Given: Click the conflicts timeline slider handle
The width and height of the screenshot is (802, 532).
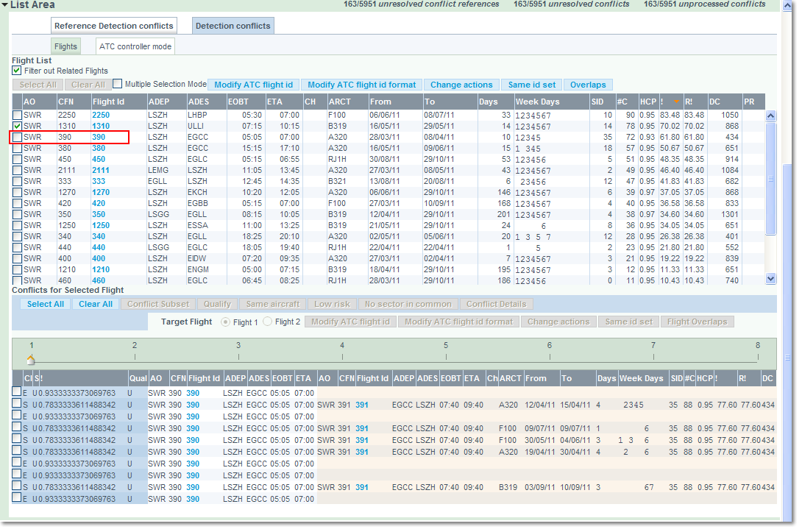Looking at the screenshot, I should point(31,360).
